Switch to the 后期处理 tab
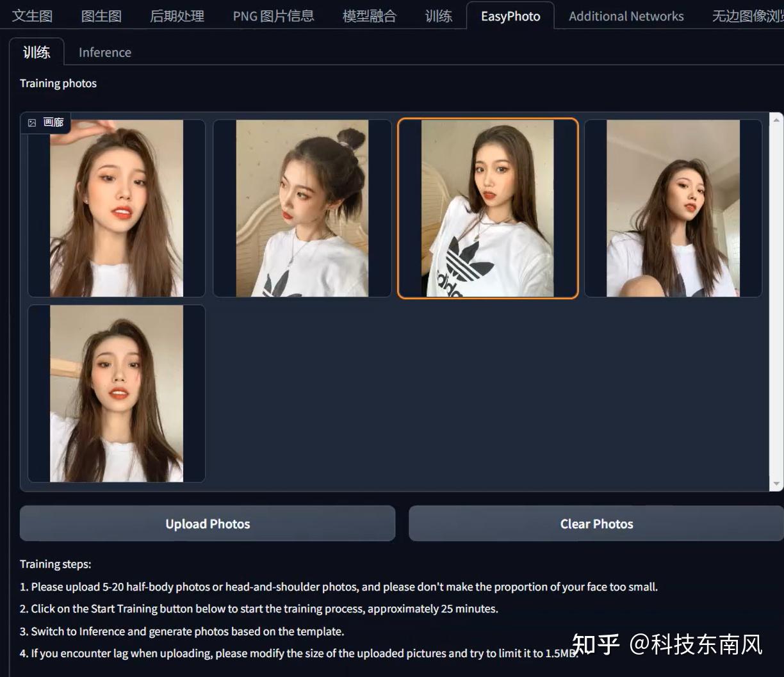 177,15
